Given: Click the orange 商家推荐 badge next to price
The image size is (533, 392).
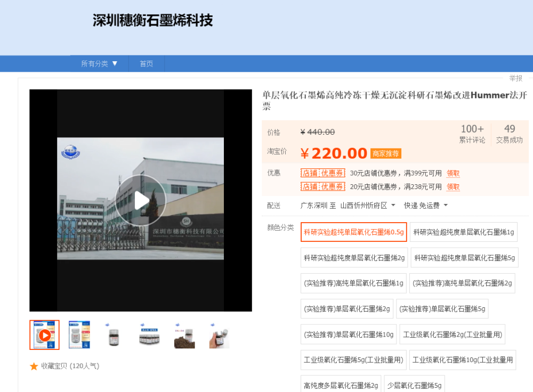Looking at the screenshot, I should click(385, 153).
